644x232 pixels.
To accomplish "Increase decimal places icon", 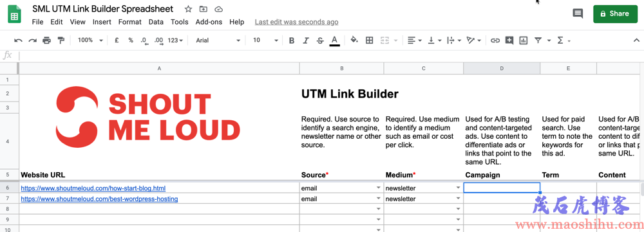I will click(x=158, y=40).
